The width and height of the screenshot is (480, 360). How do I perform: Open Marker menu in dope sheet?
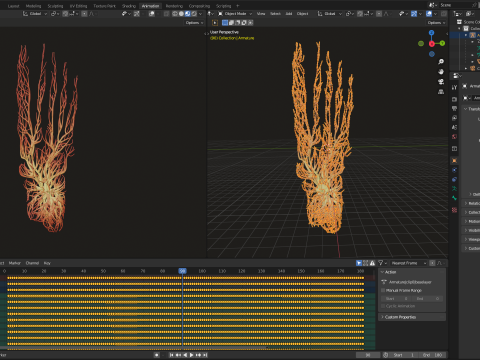pyautogui.click(x=15, y=263)
